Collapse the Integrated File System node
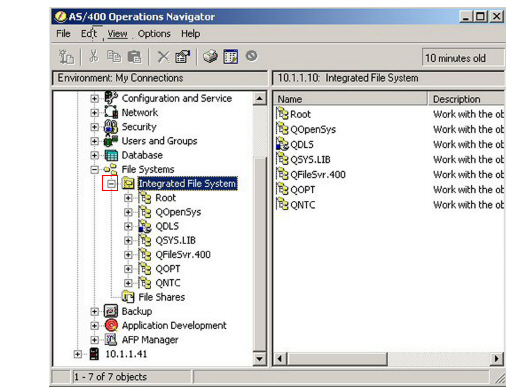 click(111, 183)
